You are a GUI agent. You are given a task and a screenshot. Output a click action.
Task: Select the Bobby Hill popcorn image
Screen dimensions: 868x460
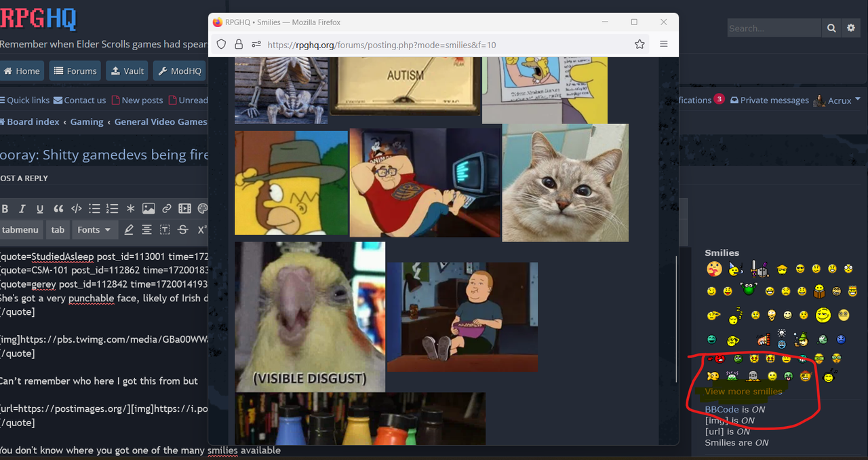(462, 317)
